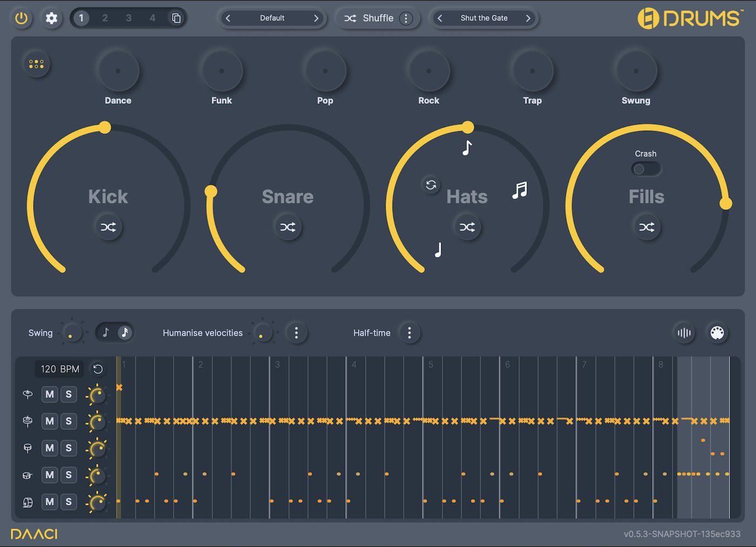Select the kick drum track icon
The height and width of the screenshot is (547, 756).
(x=27, y=502)
